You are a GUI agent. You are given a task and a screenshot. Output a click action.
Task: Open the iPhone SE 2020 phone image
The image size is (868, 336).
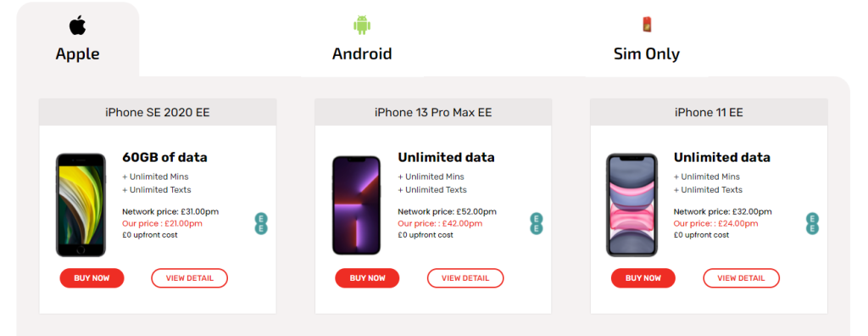click(81, 205)
